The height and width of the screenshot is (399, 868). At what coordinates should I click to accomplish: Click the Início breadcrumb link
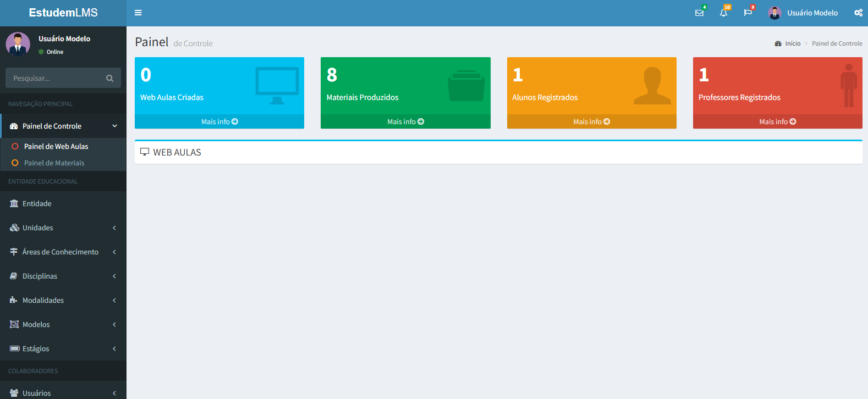coord(793,43)
